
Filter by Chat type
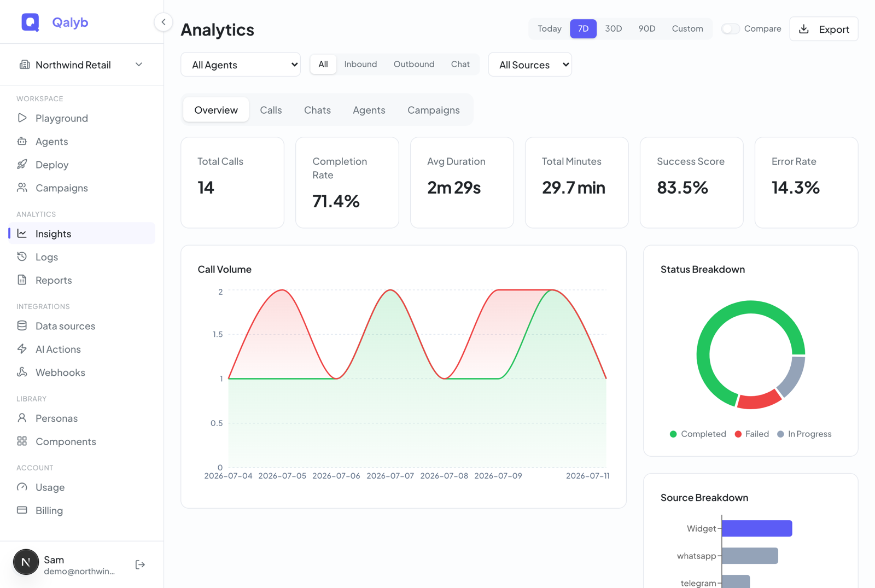(460, 64)
